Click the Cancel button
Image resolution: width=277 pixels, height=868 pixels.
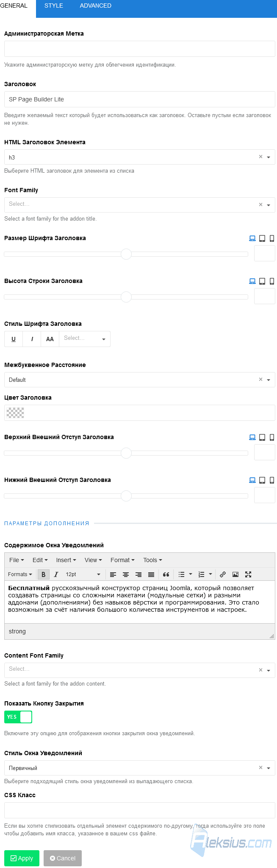pyautogui.click(x=63, y=858)
